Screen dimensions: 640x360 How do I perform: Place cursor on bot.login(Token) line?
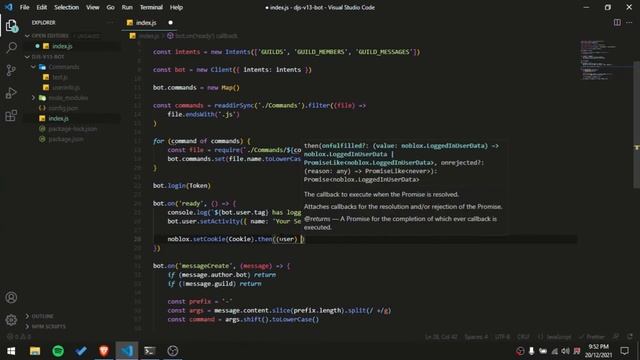pyautogui.click(x=182, y=186)
